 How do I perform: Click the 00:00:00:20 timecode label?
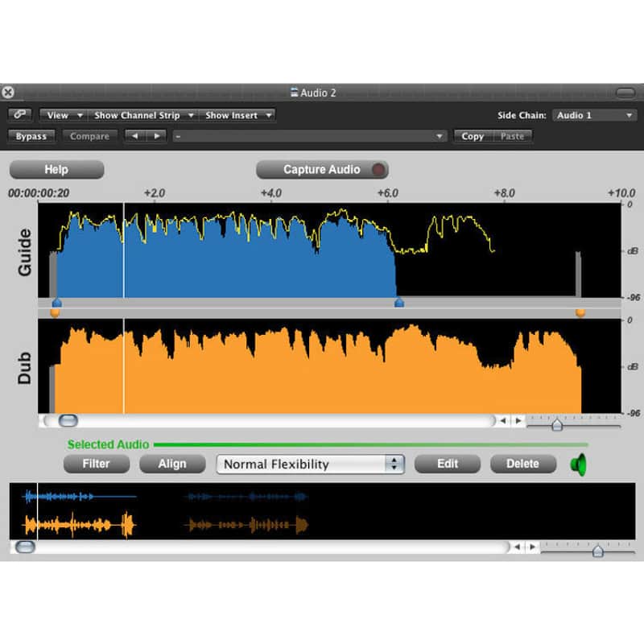pyautogui.click(x=39, y=193)
